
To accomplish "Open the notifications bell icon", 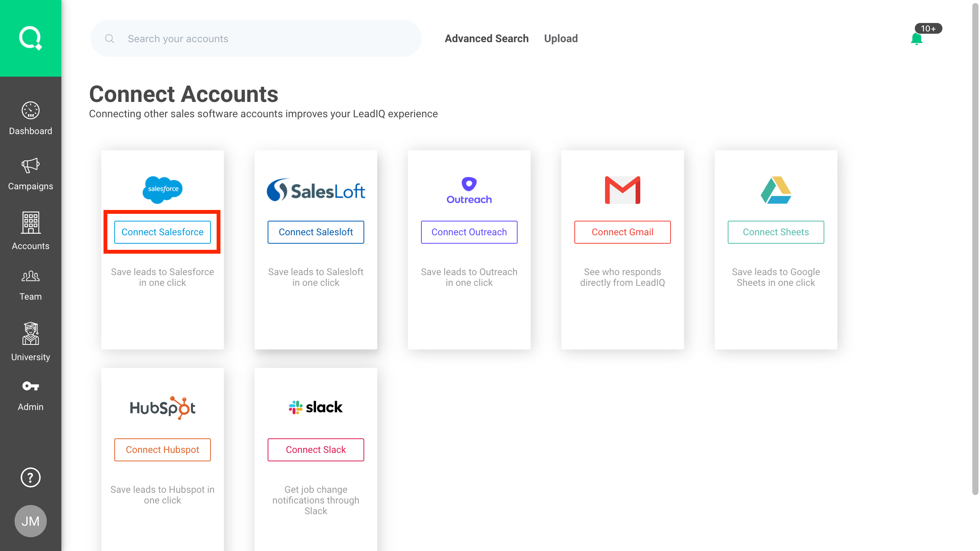I will pos(916,39).
